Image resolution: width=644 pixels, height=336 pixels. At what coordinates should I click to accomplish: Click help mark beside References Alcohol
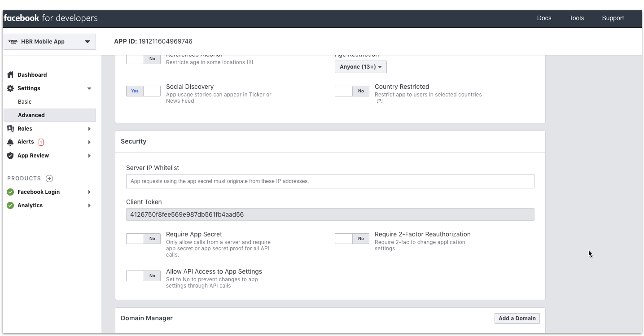pyautogui.click(x=250, y=62)
